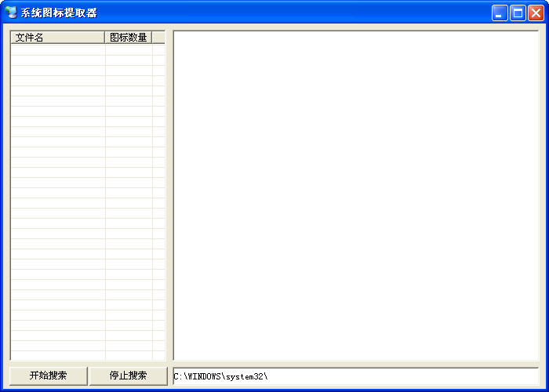
Task: Click the white icon preview panel
Action: click(356, 195)
